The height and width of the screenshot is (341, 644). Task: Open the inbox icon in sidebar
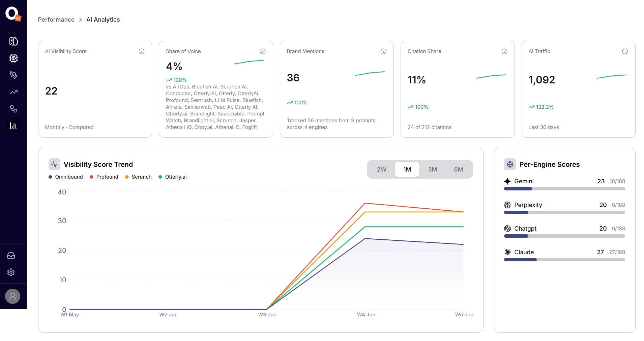coord(11,256)
